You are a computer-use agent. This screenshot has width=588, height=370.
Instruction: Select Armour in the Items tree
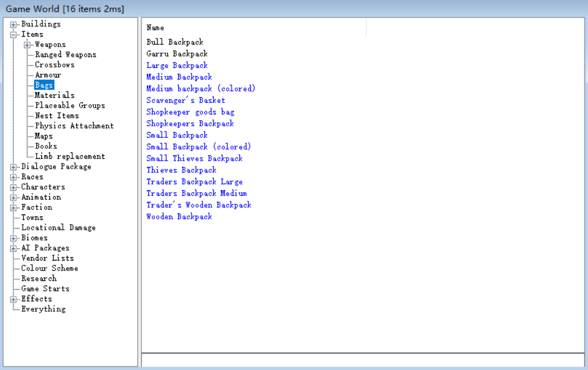(x=48, y=75)
